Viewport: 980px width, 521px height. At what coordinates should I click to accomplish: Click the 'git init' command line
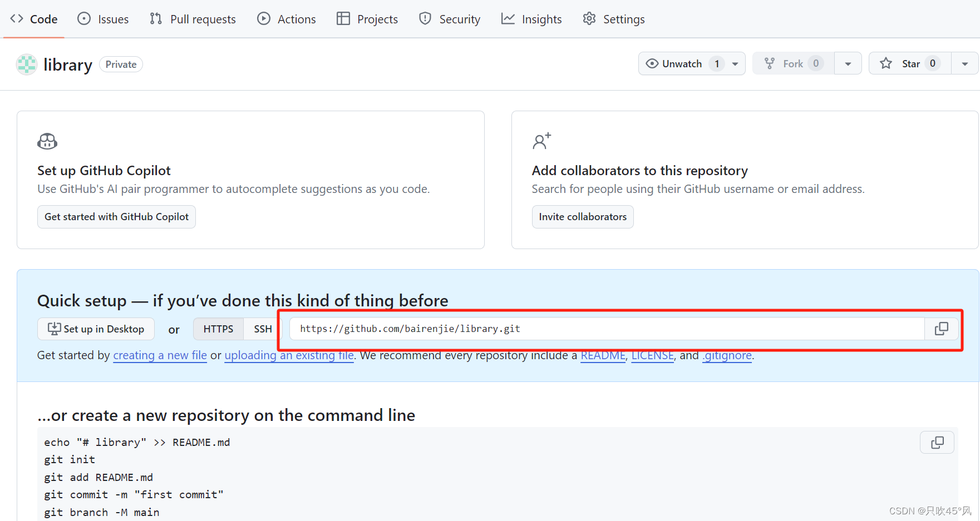(70, 460)
